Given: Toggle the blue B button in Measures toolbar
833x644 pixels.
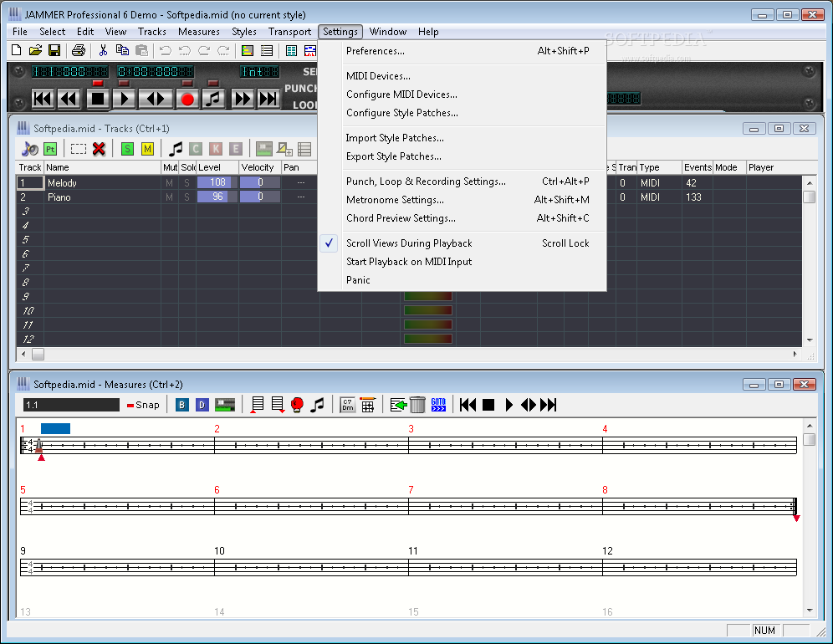Looking at the screenshot, I should [181, 405].
